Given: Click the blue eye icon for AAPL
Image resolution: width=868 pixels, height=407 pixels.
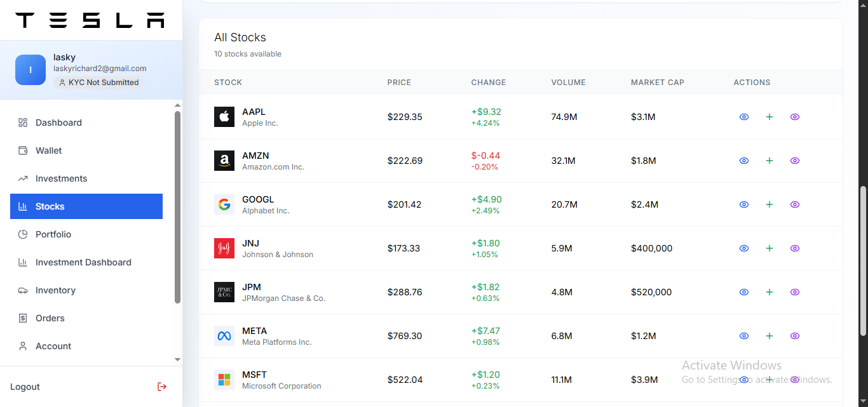Looking at the screenshot, I should coord(744,117).
